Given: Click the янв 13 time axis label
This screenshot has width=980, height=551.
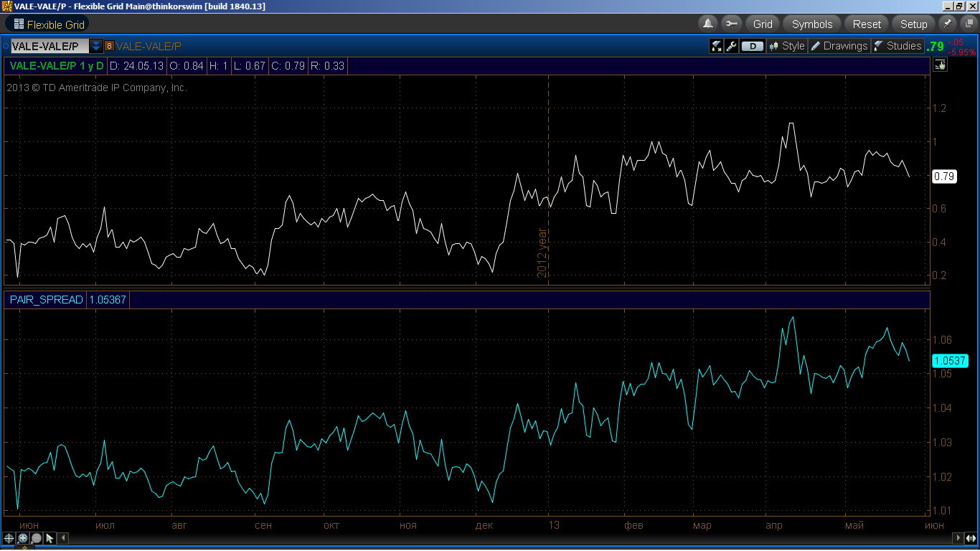Looking at the screenshot, I should click(555, 526).
